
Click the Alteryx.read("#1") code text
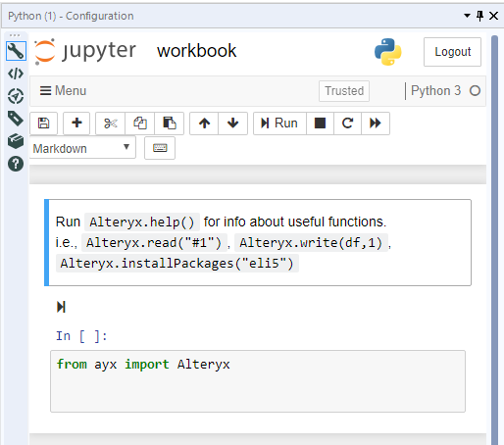point(154,243)
